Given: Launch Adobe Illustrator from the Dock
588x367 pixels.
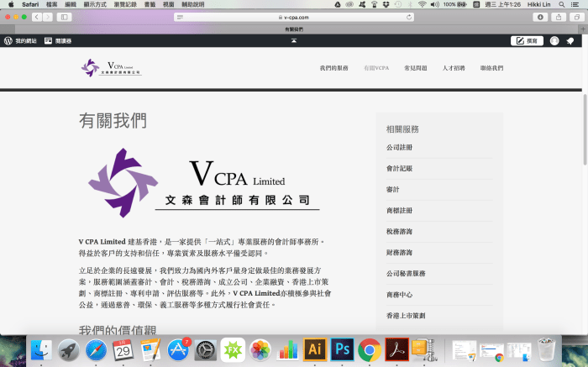Looking at the screenshot, I should point(314,349).
